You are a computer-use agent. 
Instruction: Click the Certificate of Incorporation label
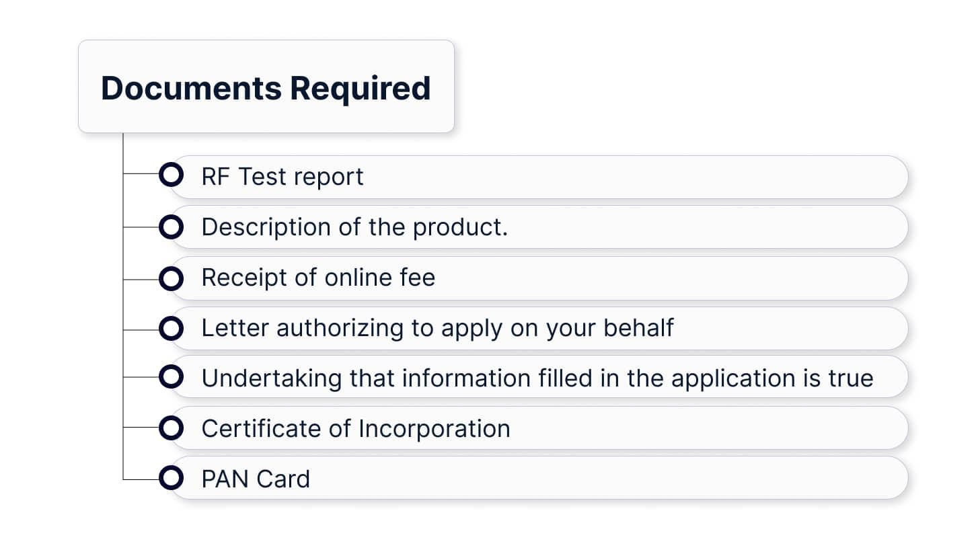355,429
